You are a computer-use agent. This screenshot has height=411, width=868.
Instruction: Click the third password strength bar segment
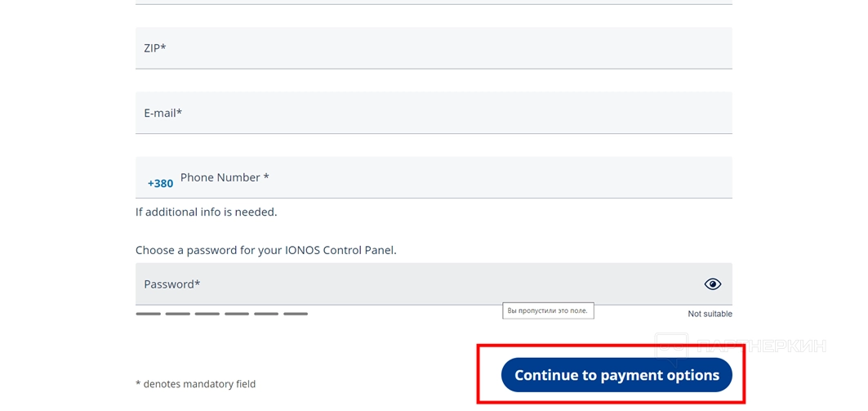coord(207,314)
